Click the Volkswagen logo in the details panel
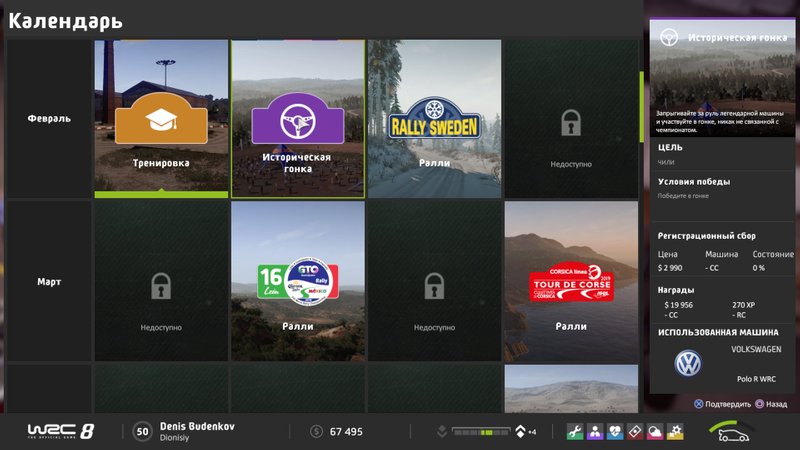 (688, 363)
